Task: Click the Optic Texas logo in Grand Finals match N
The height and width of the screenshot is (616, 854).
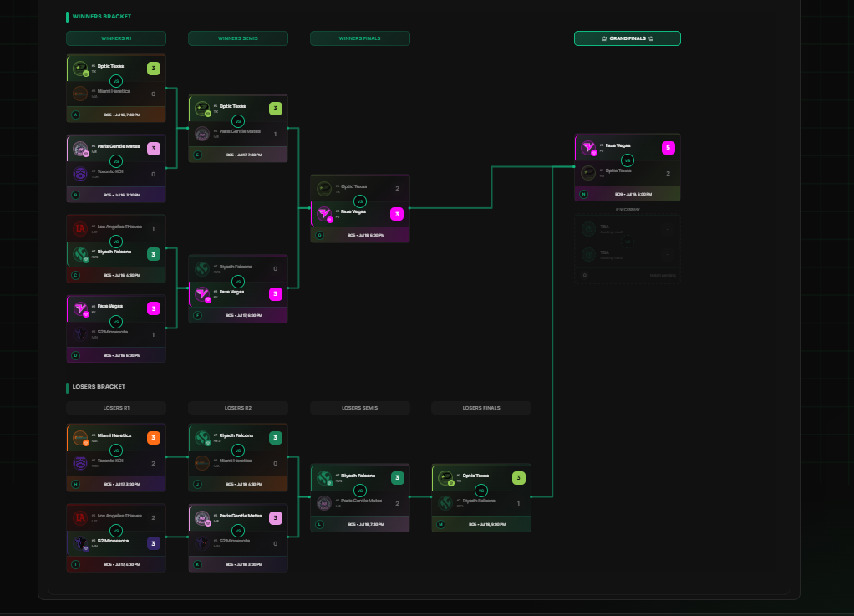Action: click(x=588, y=173)
